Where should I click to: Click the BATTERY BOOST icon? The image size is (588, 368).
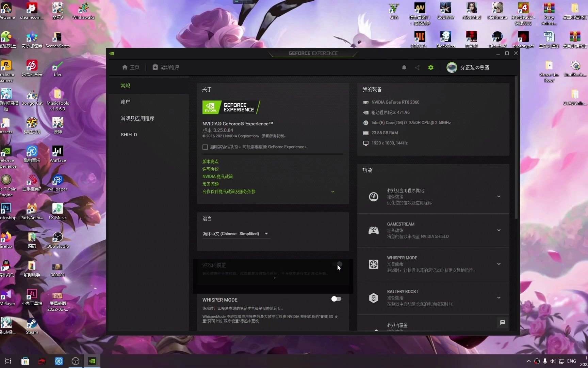coord(374,298)
